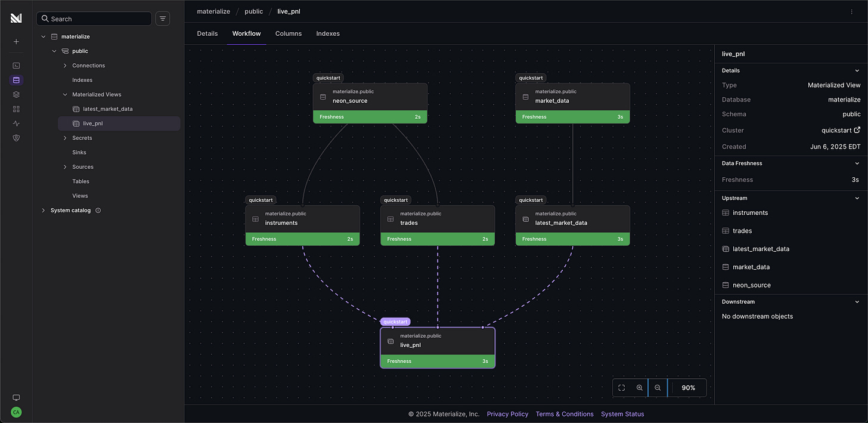This screenshot has height=423, width=868.
Task: Collapse the Data Freshness section
Action: click(857, 163)
